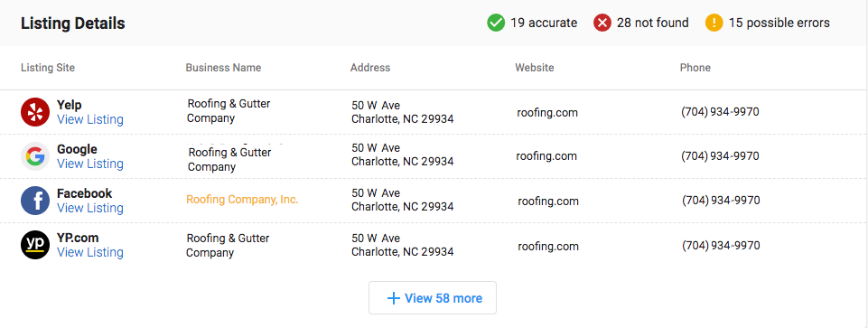Click the Facebook logo icon

pos(35,201)
